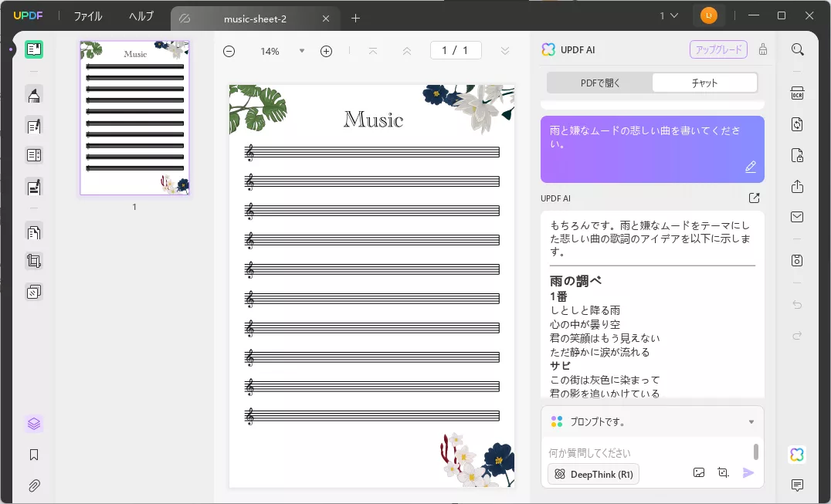This screenshot has height=504, width=831.
Task: Click the chat question input field
Action: (649, 453)
